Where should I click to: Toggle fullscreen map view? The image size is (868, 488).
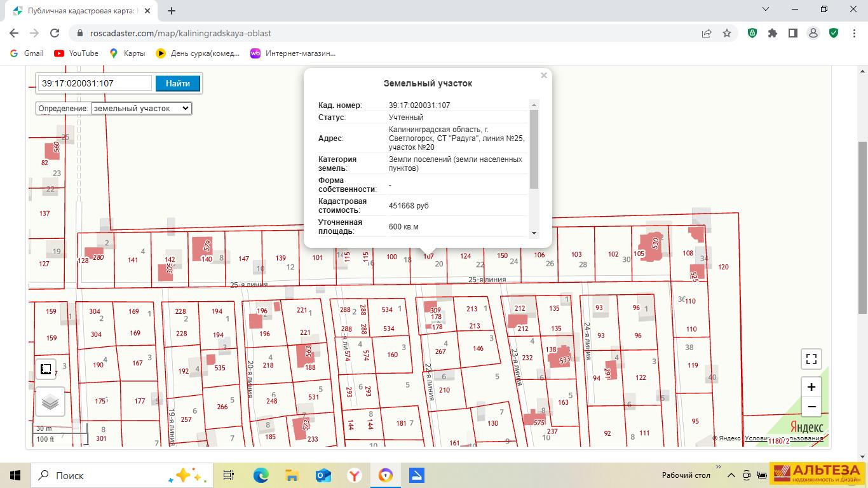pos(811,359)
